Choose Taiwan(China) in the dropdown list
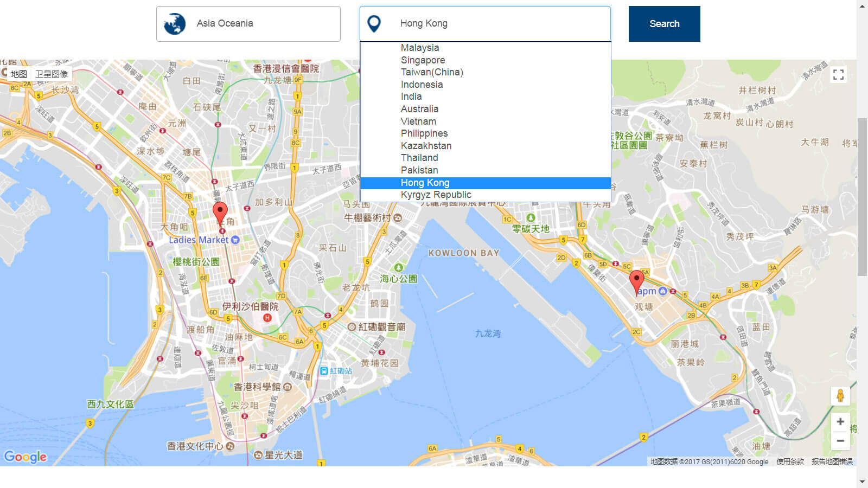 coord(486,72)
